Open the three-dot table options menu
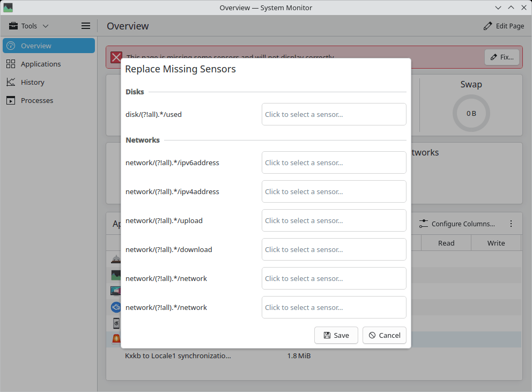Viewport: 532px width, 392px height. coord(511,224)
